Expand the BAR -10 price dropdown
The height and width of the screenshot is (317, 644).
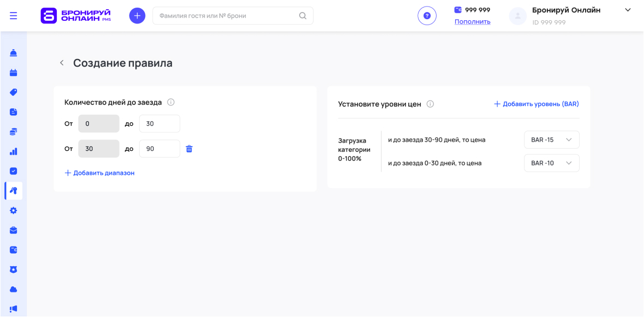tap(551, 163)
